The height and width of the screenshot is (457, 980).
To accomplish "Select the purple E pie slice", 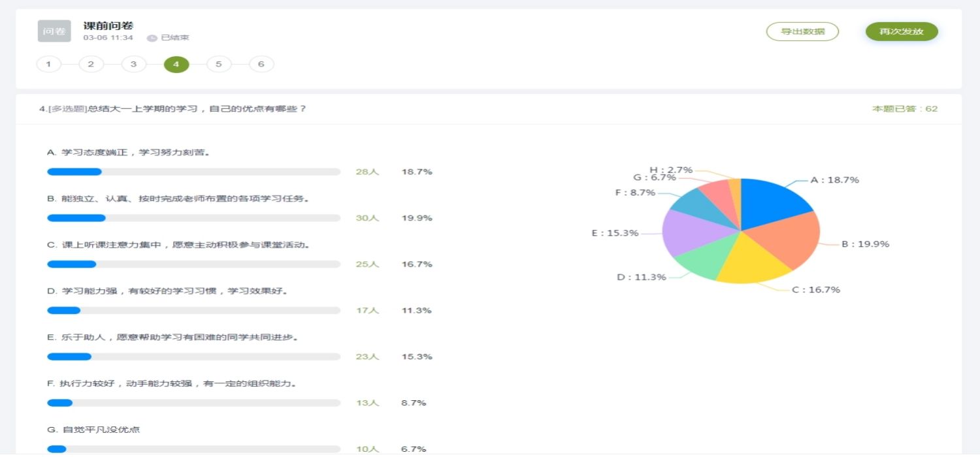I will [x=689, y=232].
